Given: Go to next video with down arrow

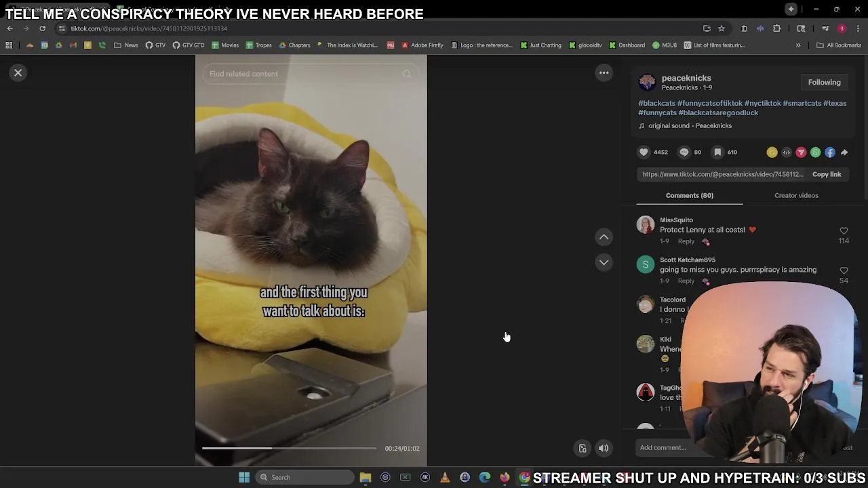Looking at the screenshot, I should tap(604, 262).
